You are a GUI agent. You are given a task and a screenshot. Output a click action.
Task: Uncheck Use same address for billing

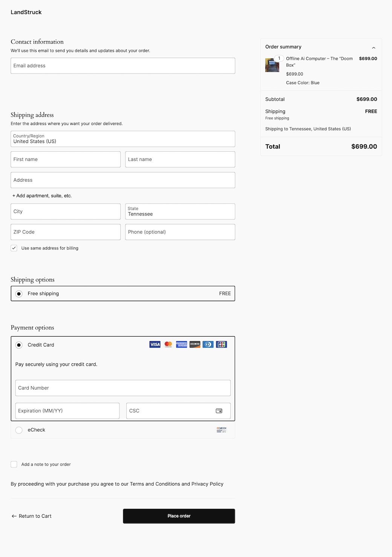point(14,248)
